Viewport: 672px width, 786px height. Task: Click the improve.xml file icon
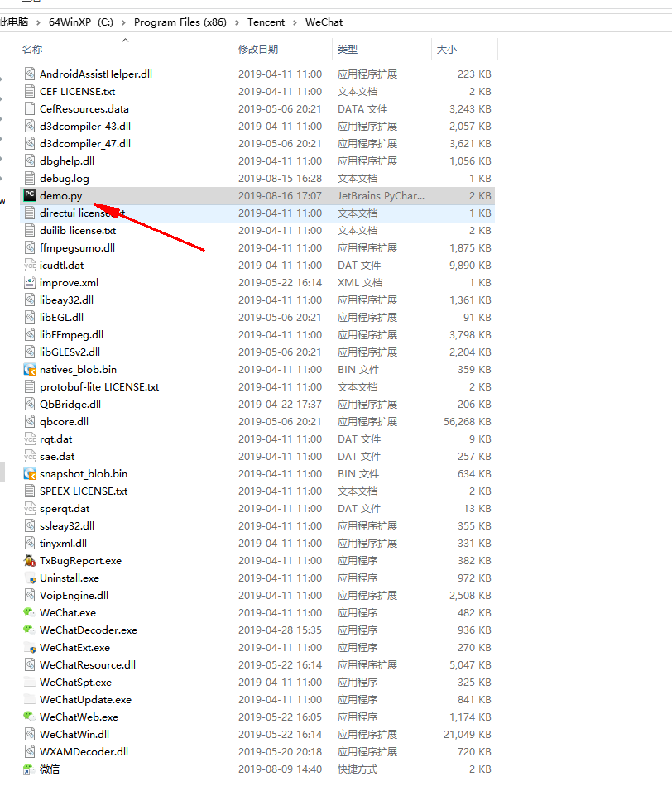[30, 283]
